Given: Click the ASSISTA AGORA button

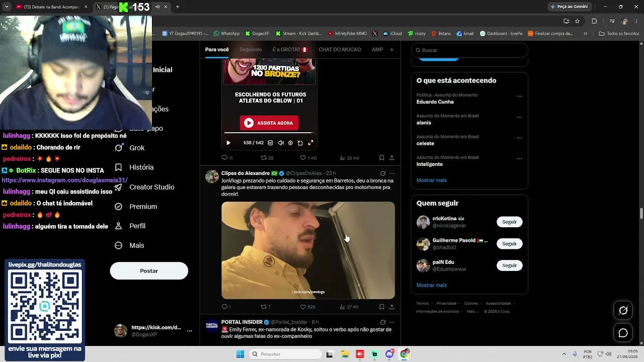Looking at the screenshot, I should click(269, 123).
